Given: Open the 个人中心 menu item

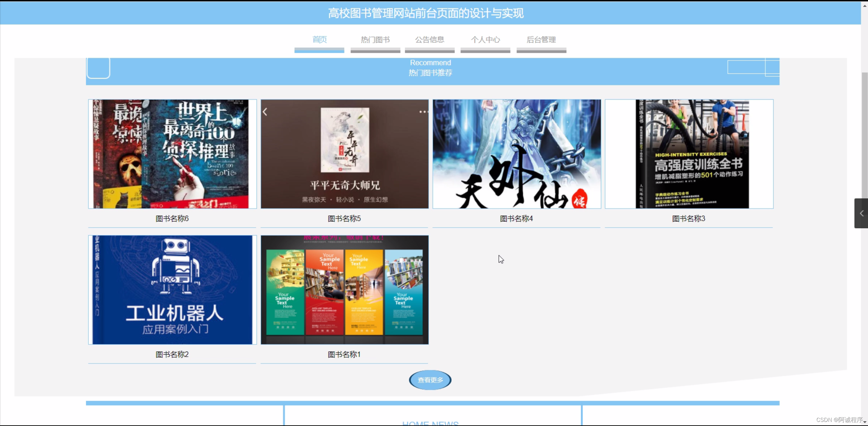Looking at the screenshot, I should tap(485, 40).
